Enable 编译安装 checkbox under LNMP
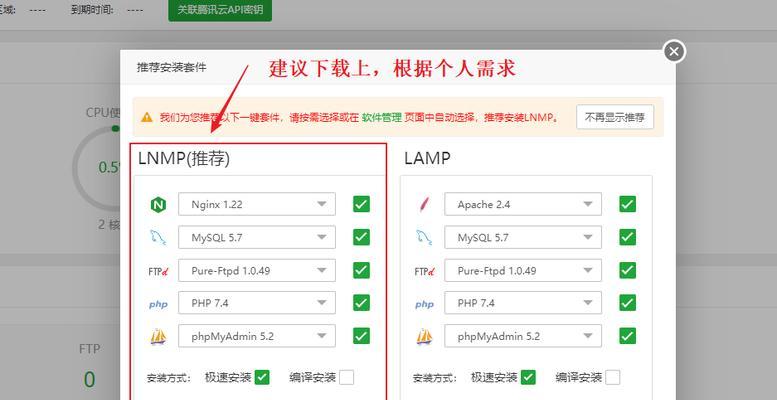Screen dimensions: 777x400 pyautogui.click(x=346, y=378)
